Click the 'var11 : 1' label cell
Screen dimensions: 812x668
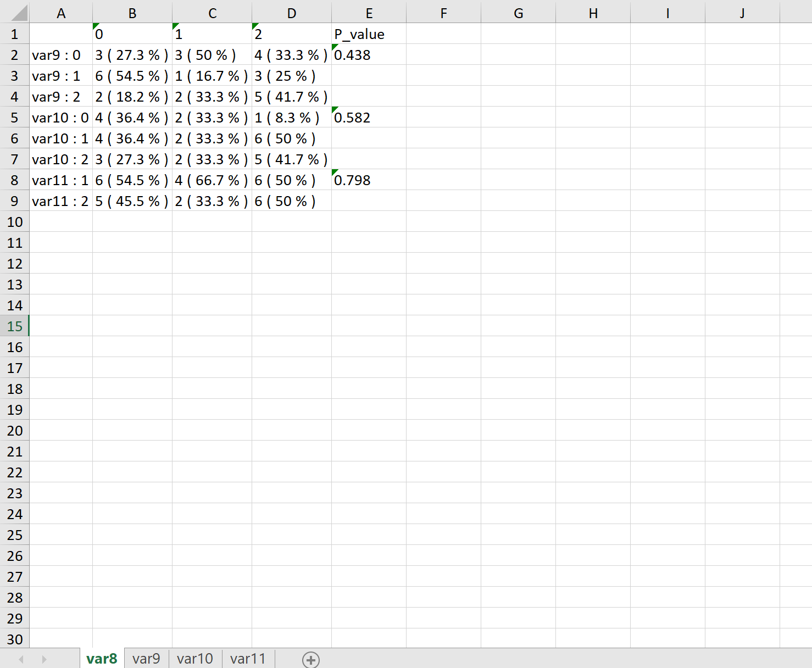point(61,180)
